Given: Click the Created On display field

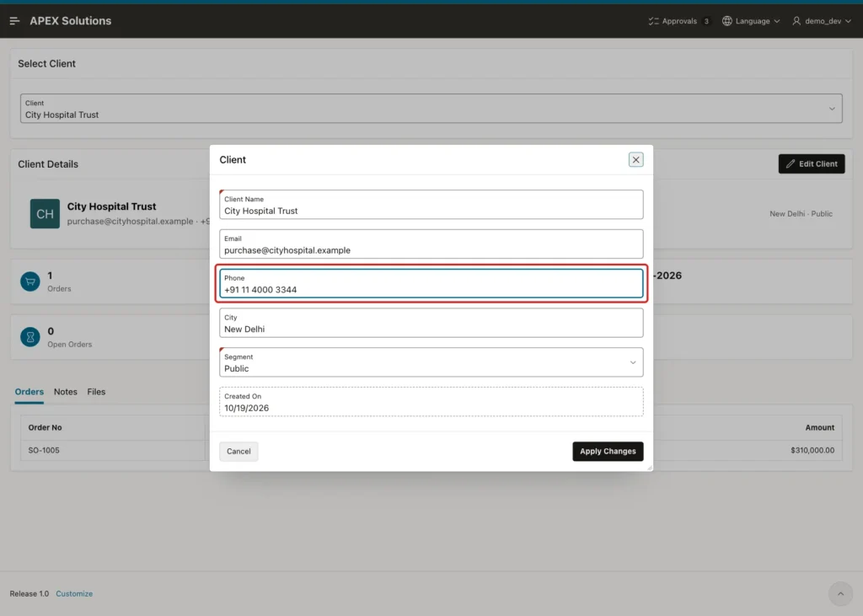Looking at the screenshot, I should pyautogui.click(x=431, y=402).
